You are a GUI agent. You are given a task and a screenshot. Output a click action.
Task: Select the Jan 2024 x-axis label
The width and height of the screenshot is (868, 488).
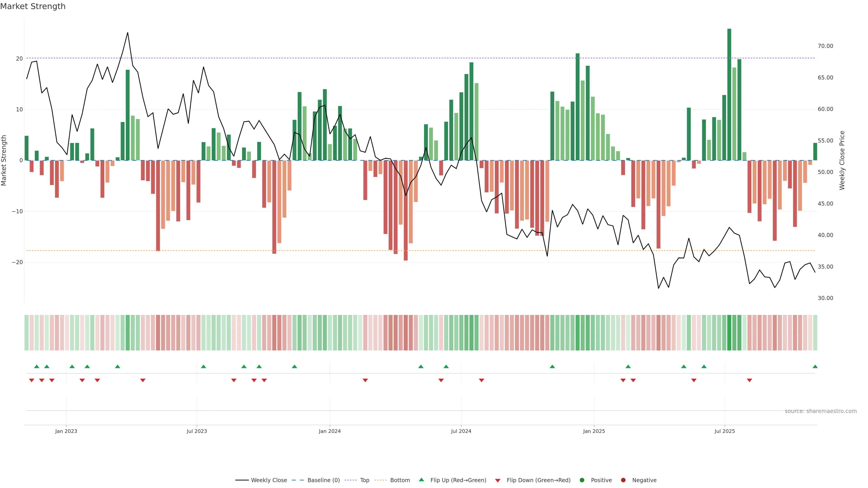pos(330,431)
